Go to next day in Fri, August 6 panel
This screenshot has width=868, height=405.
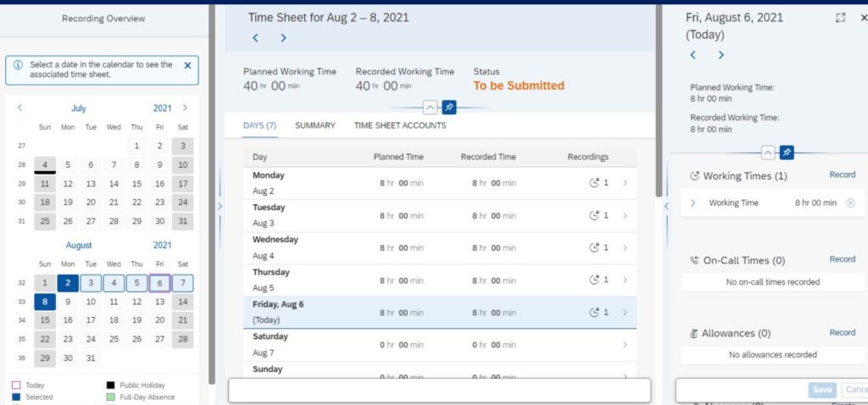pyautogui.click(x=721, y=55)
